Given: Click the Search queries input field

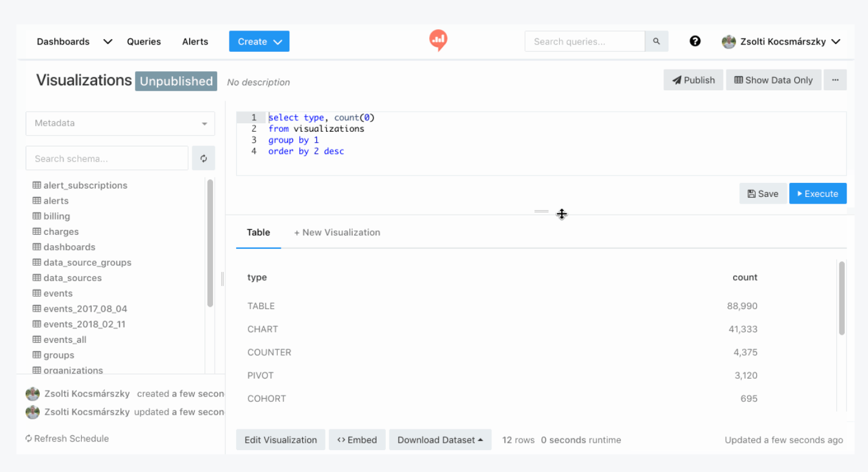Looking at the screenshot, I should click(x=585, y=41).
